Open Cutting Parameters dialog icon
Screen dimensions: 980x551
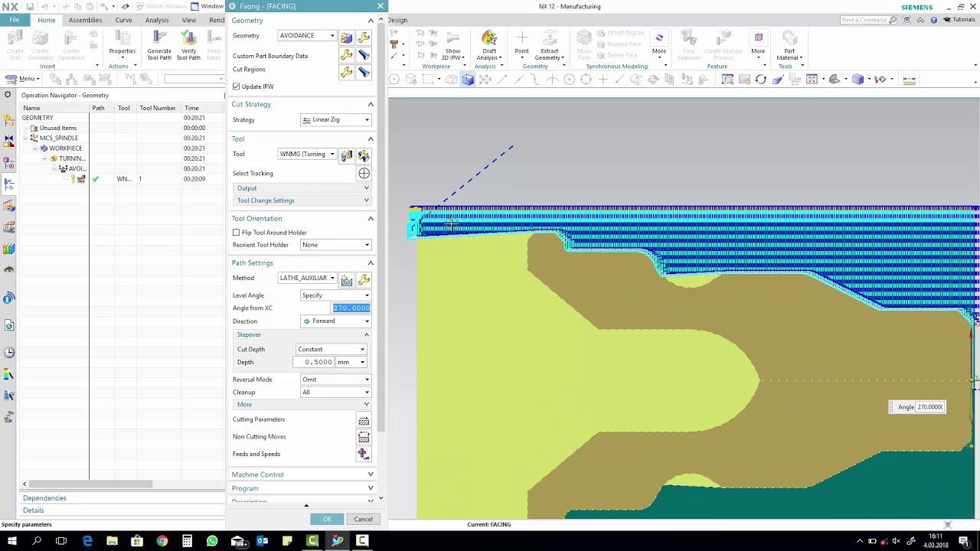click(364, 420)
